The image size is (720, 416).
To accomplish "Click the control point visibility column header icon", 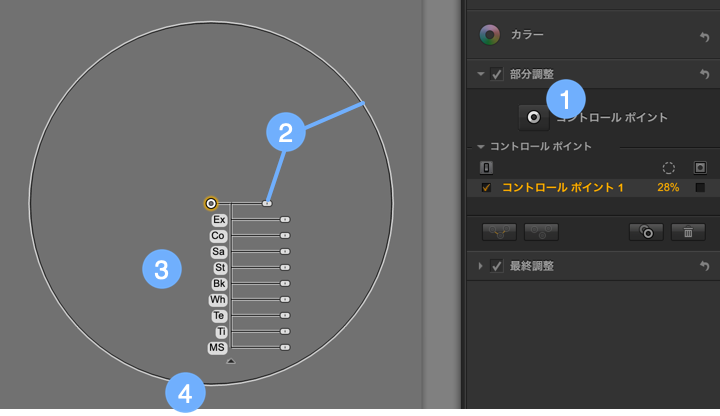I will pos(486,168).
